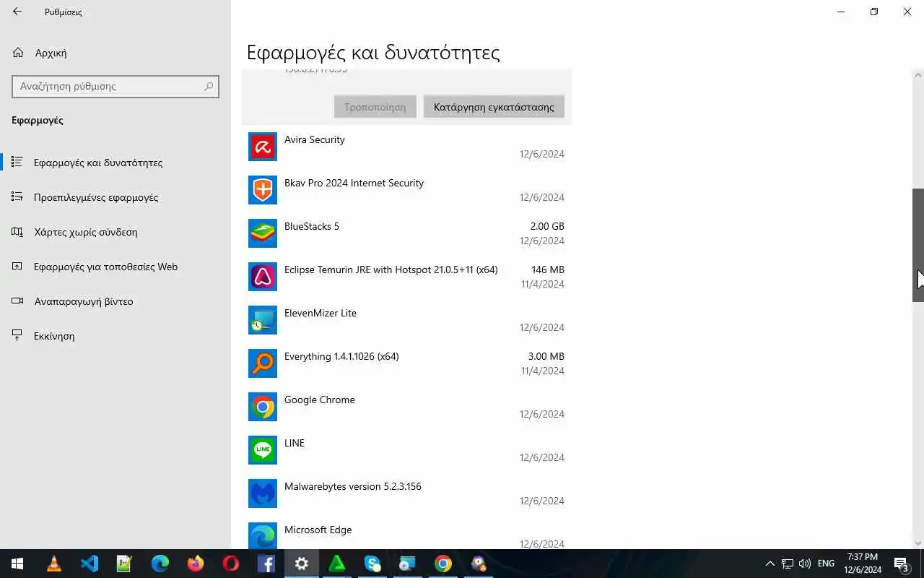
Task: Click Κατάργηση εγκατάστασης uninstall button
Action: click(x=494, y=107)
